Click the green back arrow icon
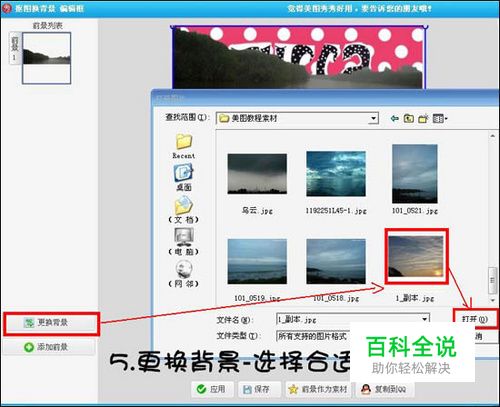The width and height of the screenshot is (500, 407). (395, 118)
